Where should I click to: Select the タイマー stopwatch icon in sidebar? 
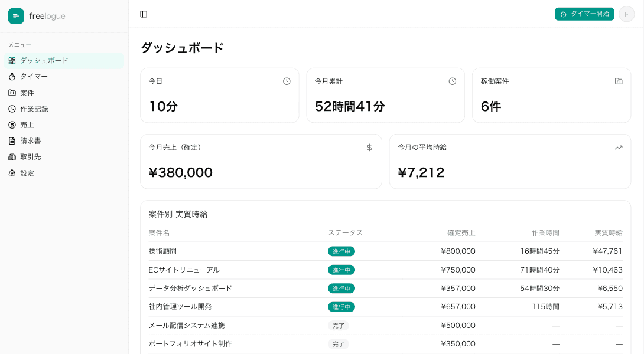(x=11, y=77)
